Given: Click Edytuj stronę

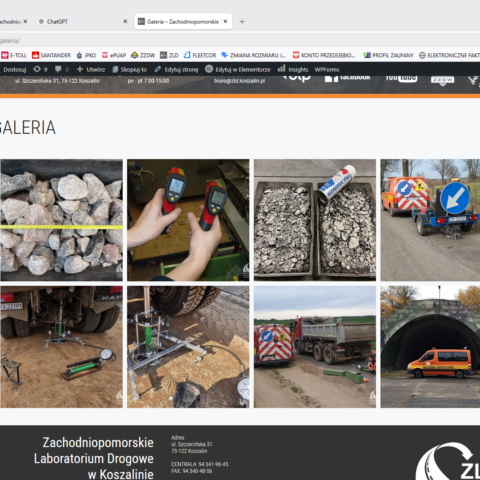Looking at the screenshot, I should [x=176, y=69].
